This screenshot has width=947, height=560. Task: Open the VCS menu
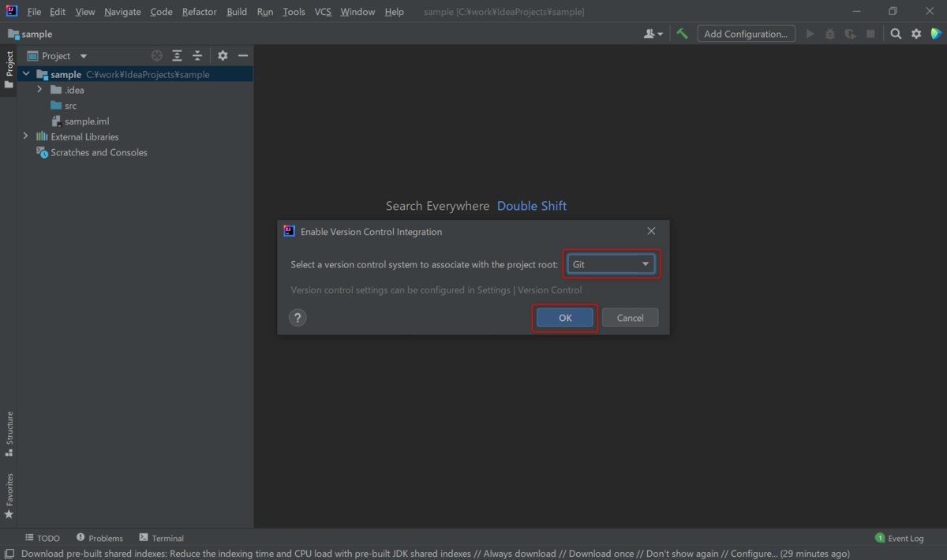(x=323, y=12)
